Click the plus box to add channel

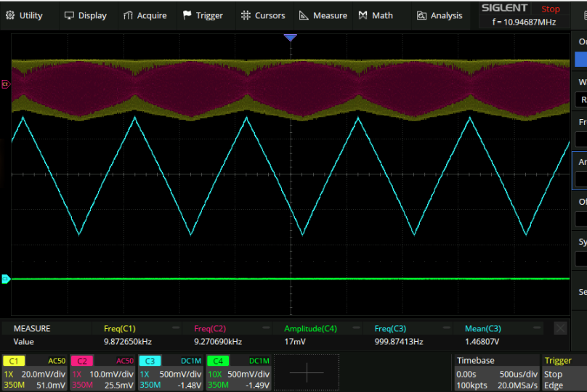pos(307,372)
